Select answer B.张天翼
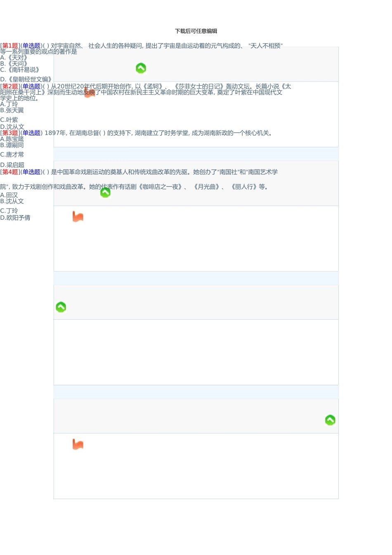The image size is (392, 555). pyautogui.click(x=12, y=110)
